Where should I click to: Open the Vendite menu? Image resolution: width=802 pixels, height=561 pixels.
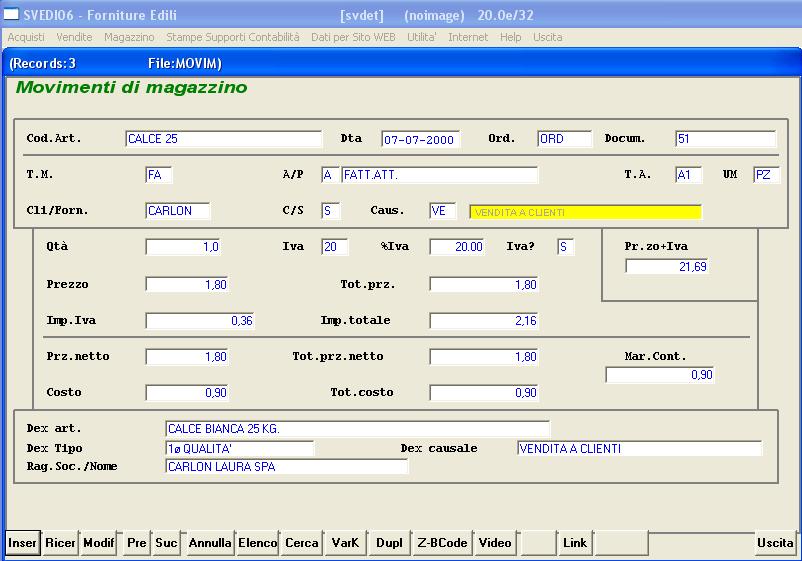74,37
